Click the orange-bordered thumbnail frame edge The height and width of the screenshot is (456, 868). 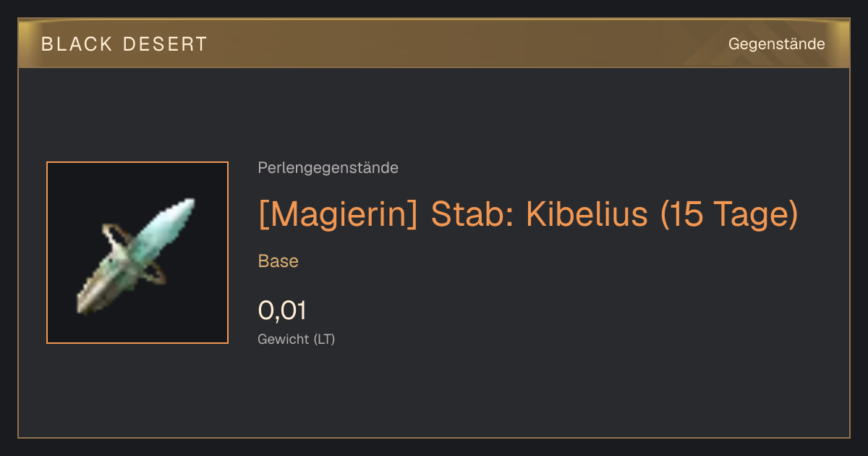(47, 253)
